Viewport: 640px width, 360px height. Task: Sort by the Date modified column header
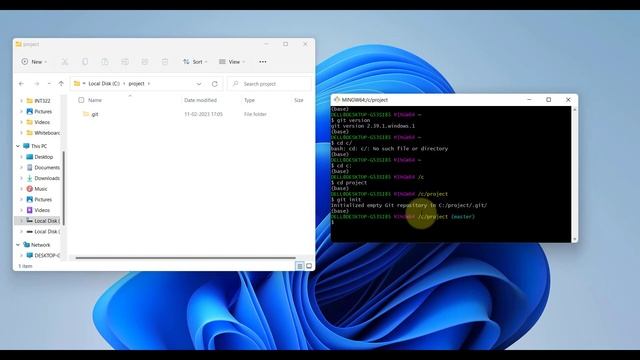click(200, 100)
